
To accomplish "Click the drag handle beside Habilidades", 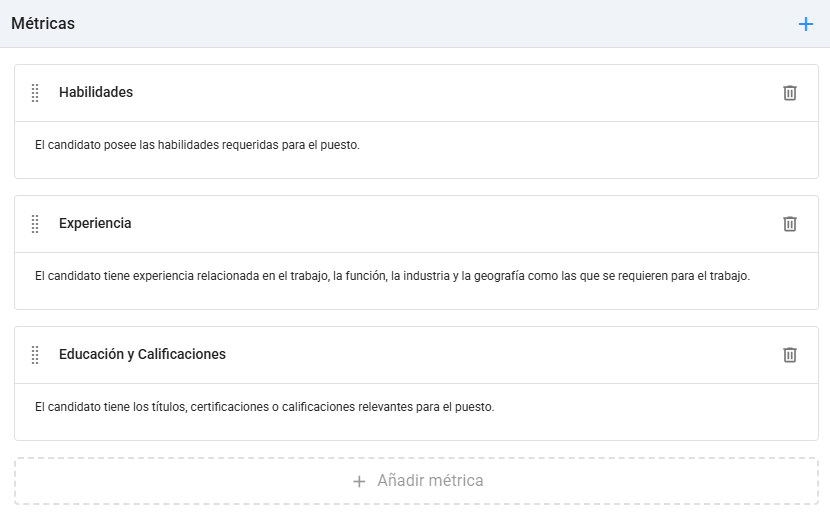I will [x=35, y=93].
